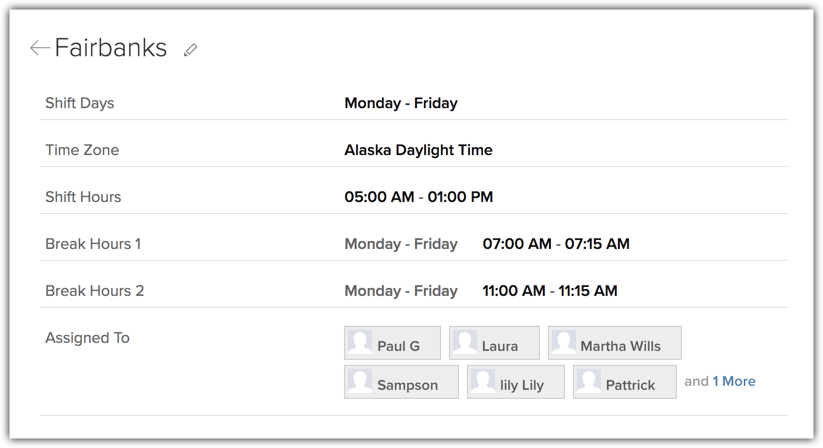Click the 07:00 AM - 07:15 AM break time

coord(555,244)
